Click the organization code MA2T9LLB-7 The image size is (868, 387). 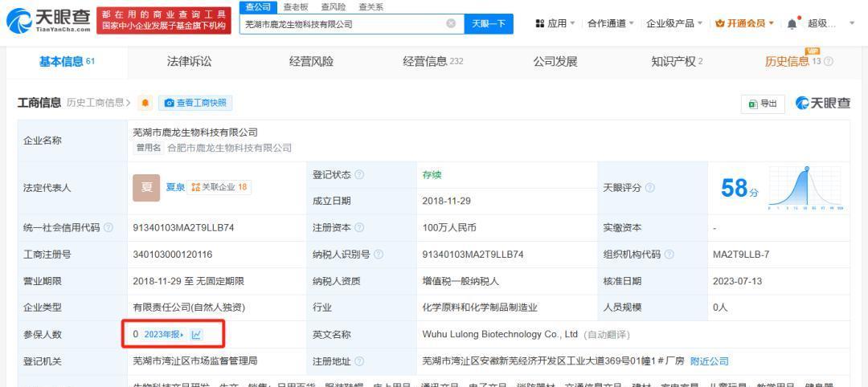[741, 255]
